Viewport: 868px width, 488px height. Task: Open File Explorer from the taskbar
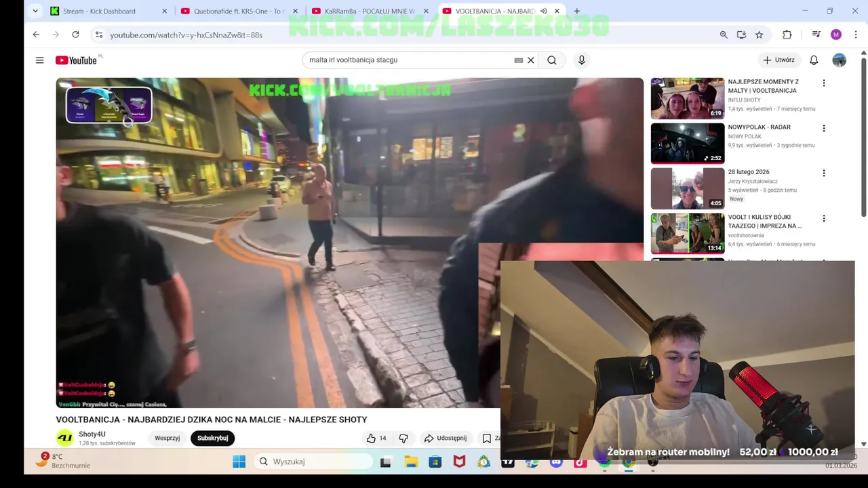pos(411,462)
